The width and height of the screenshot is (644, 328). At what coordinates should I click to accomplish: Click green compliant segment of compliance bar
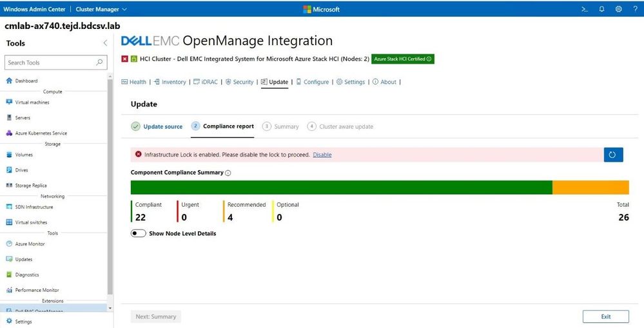pyautogui.click(x=341, y=187)
